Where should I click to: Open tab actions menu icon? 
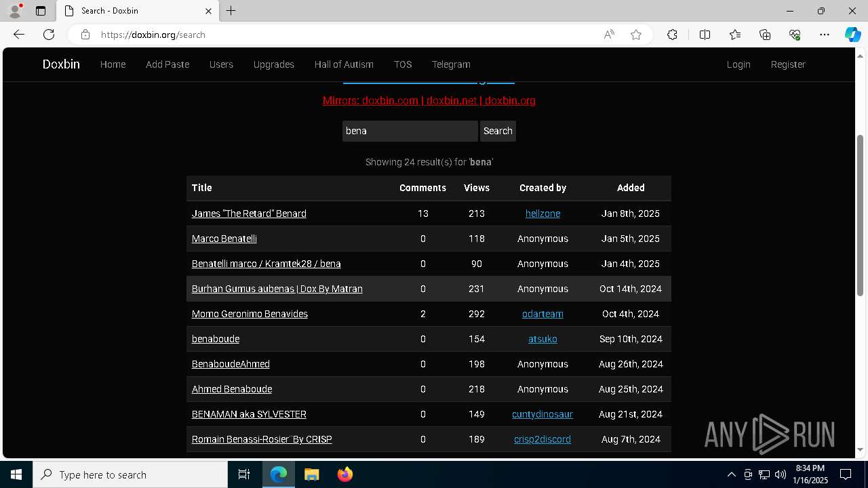(x=41, y=11)
